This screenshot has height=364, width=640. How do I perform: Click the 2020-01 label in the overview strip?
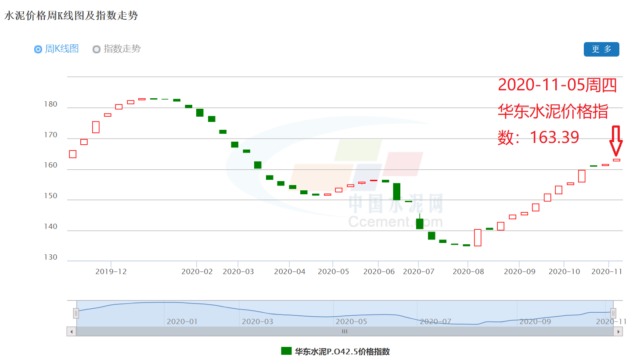coord(182,321)
